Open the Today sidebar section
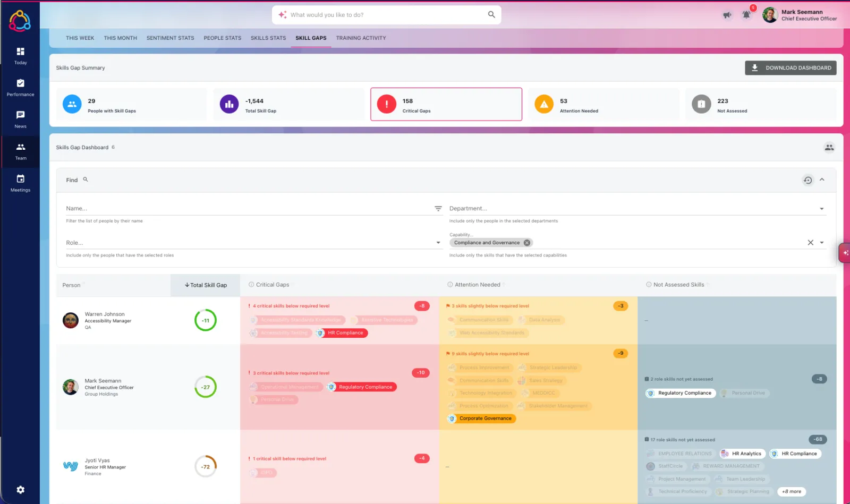This screenshot has height=504, width=850. (x=20, y=55)
